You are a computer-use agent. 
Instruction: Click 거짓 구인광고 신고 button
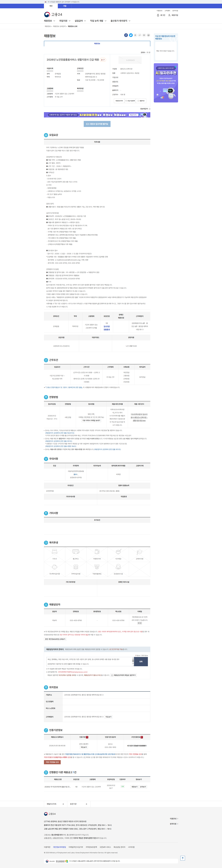(52, 762)
